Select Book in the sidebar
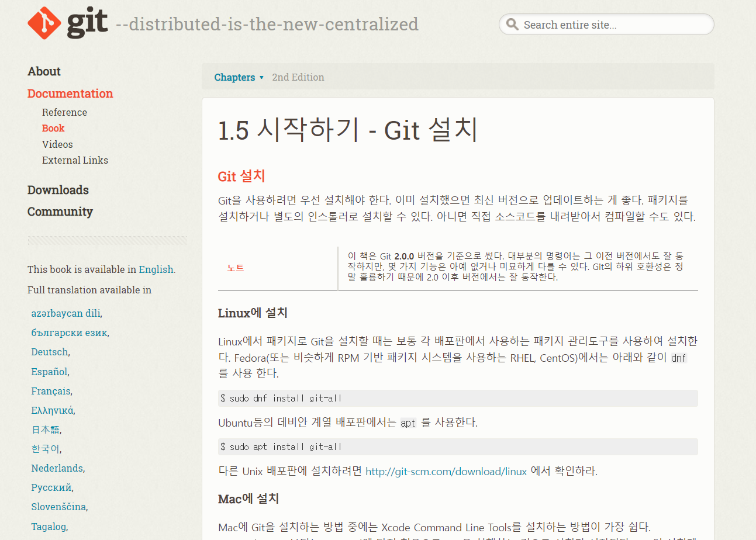The width and height of the screenshot is (756, 540). [x=53, y=128]
